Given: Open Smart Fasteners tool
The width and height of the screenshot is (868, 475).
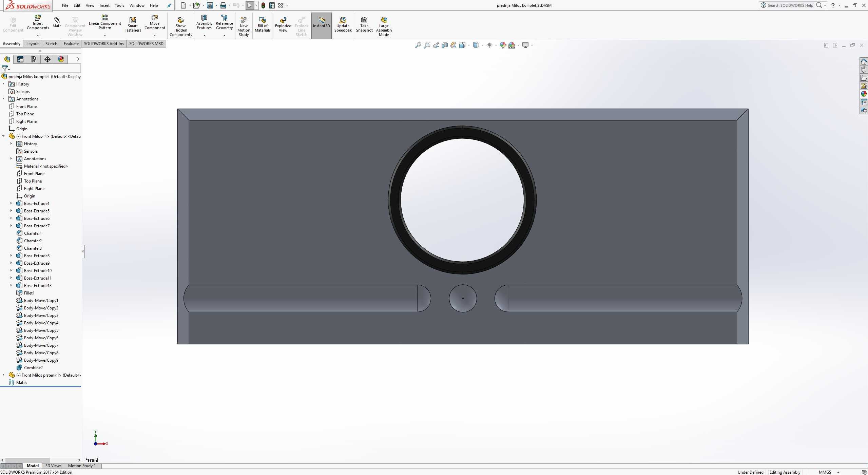Looking at the screenshot, I should click(x=133, y=20).
